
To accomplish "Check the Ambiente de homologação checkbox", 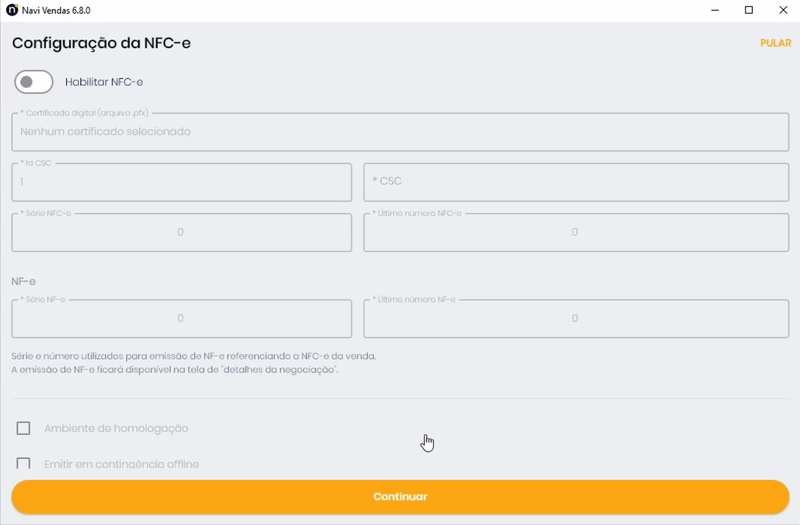I will point(24,428).
